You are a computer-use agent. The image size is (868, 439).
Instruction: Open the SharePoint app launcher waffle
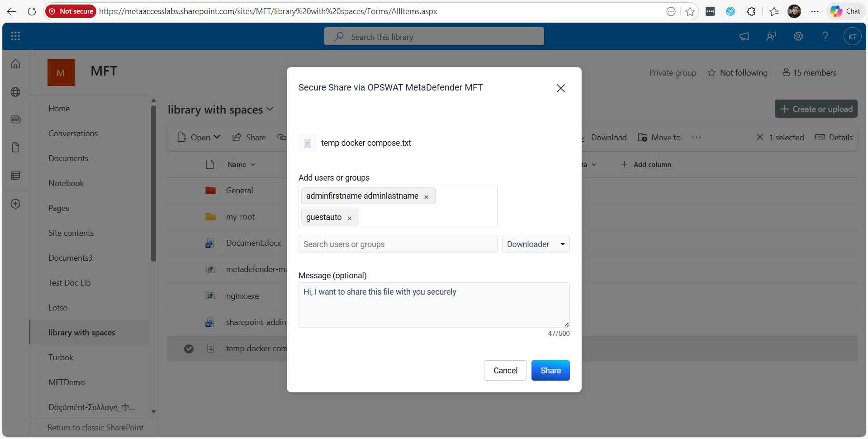point(15,36)
